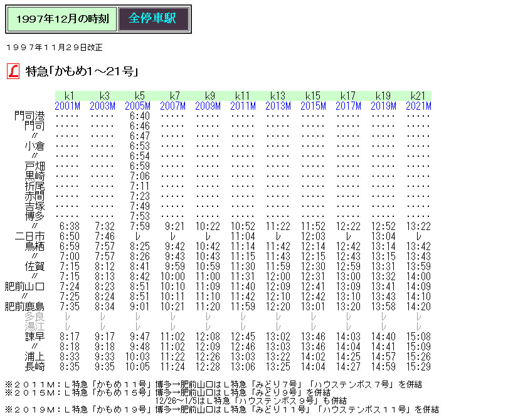
Task: Open train number link 2015M
Action: (x=313, y=106)
